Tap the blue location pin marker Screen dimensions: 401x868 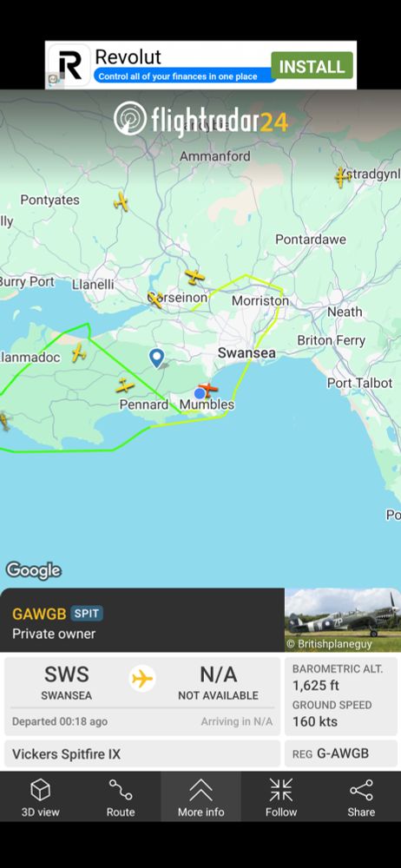157,358
